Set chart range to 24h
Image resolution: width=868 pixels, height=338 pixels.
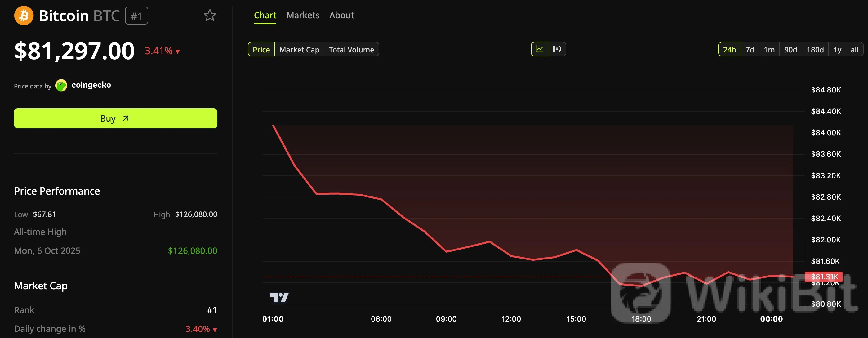click(x=729, y=49)
